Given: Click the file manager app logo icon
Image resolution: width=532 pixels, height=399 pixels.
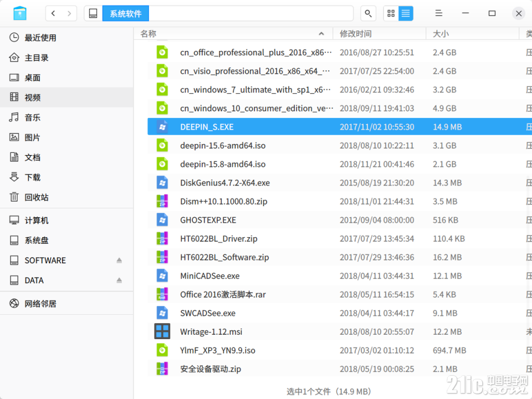Looking at the screenshot, I should tap(20, 13).
